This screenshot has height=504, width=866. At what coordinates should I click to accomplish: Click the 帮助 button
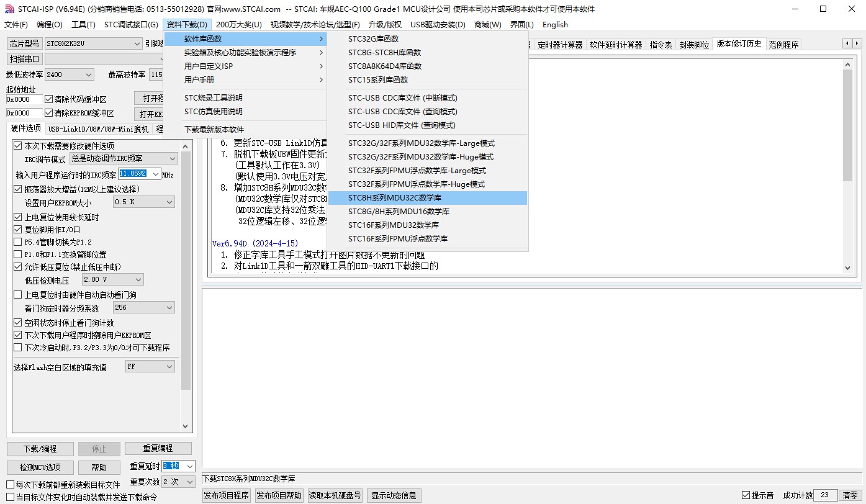tap(99, 467)
